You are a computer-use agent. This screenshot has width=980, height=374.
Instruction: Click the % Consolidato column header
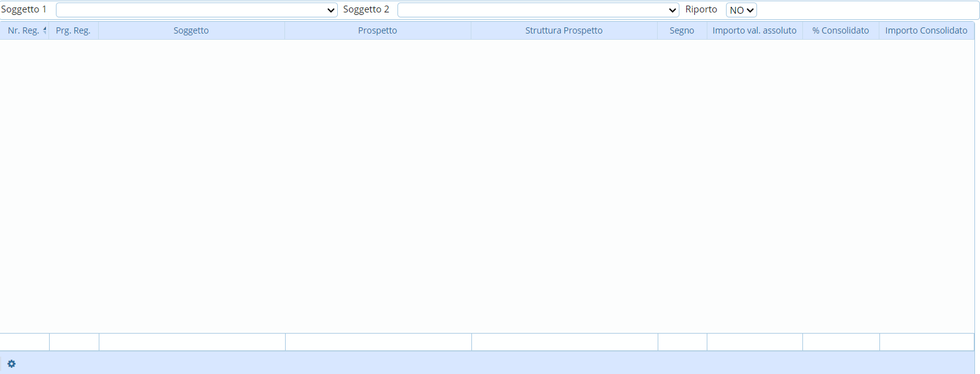click(841, 30)
